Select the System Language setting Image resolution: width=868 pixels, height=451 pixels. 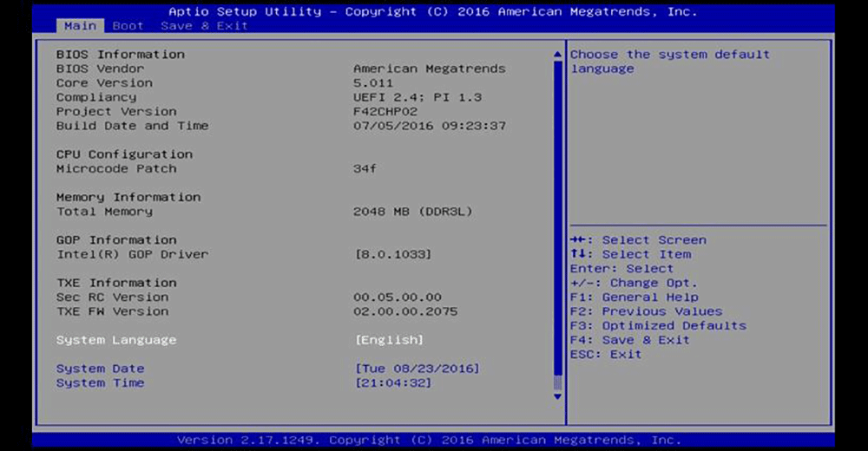click(x=116, y=340)
